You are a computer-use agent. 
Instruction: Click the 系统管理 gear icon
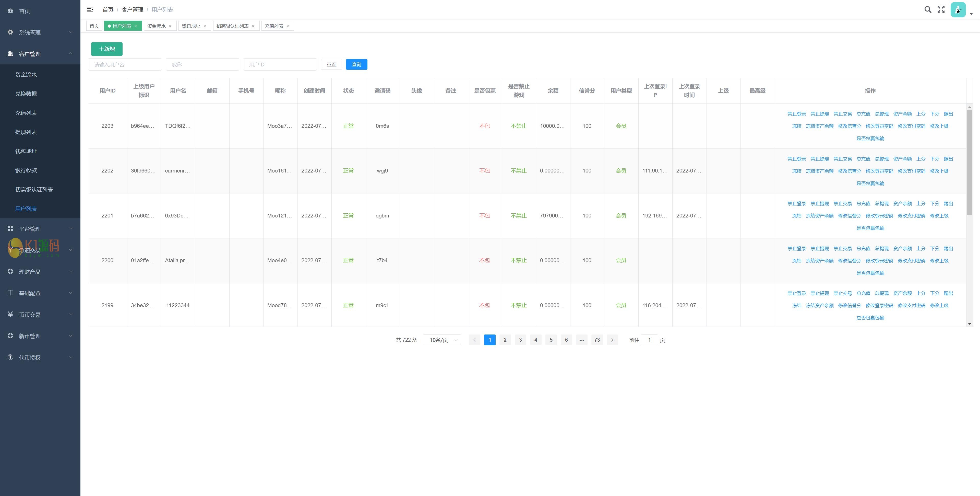10,32
